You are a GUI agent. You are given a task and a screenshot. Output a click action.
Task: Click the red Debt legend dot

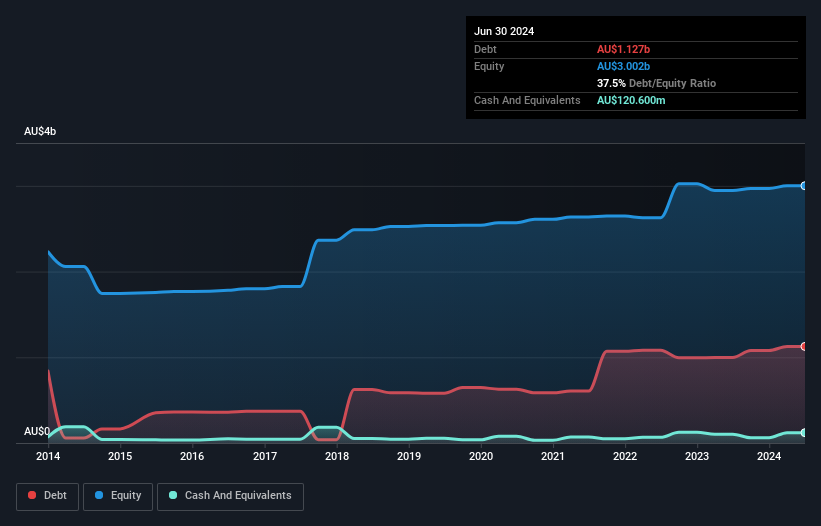(x=32, y=495)
